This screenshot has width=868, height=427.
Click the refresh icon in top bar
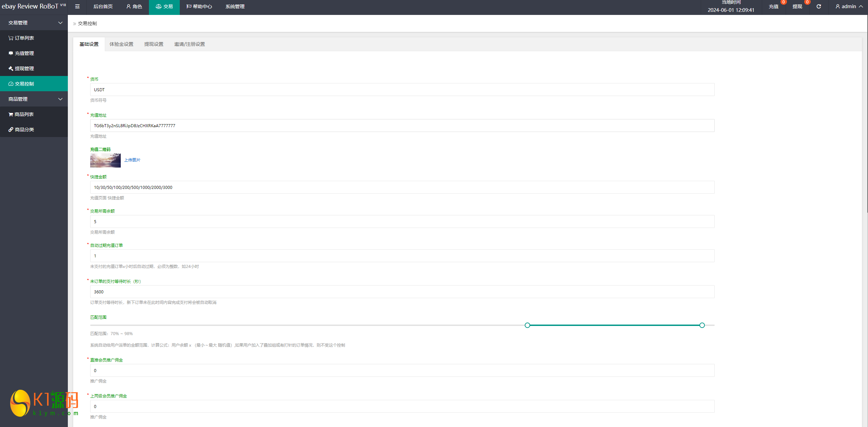coord(818,6)
